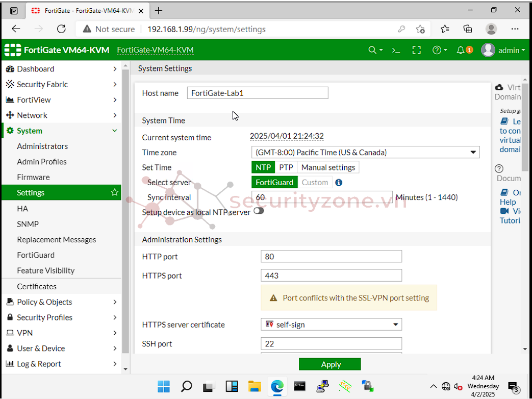Image resolution: width=532 pixels, height=399 pixels.
Task: Click the saved passwords key icon
Action: (x=401, y=29)
